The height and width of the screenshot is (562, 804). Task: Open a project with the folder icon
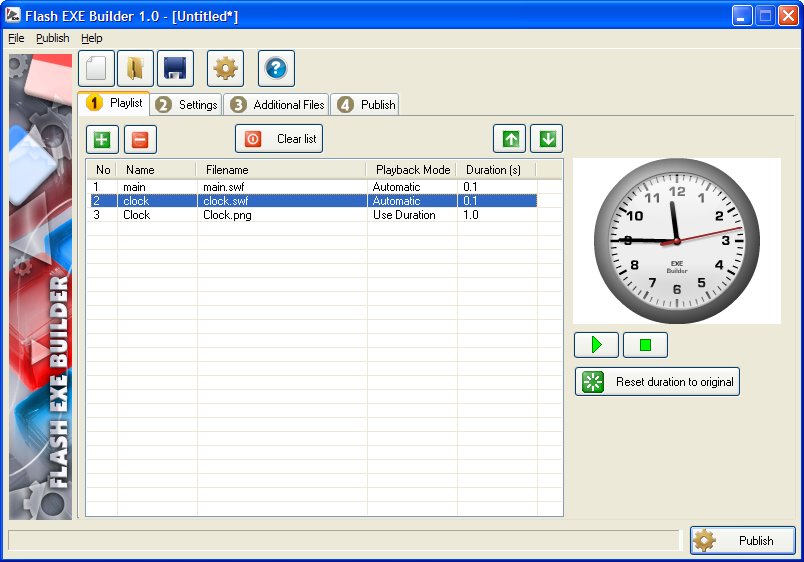(x=135, y=68)
